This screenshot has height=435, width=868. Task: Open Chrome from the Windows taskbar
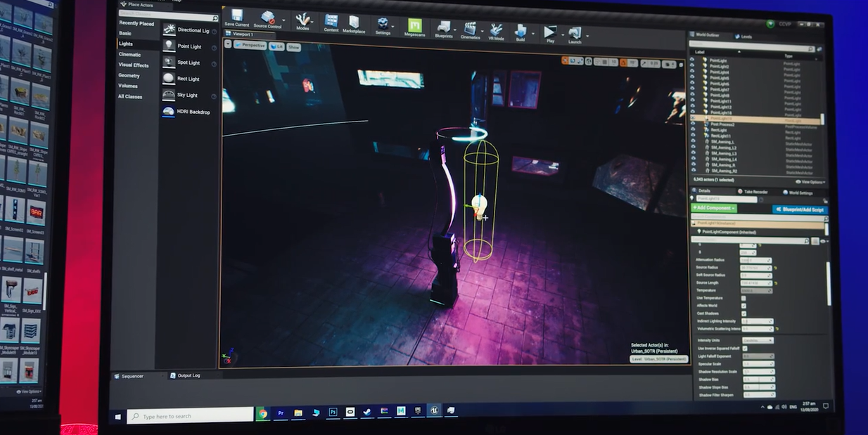point(262,413)
